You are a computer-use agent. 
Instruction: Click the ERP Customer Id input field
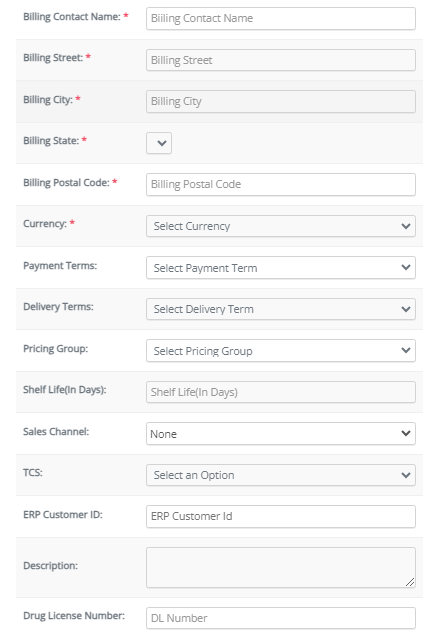click(x=280, y=516)
